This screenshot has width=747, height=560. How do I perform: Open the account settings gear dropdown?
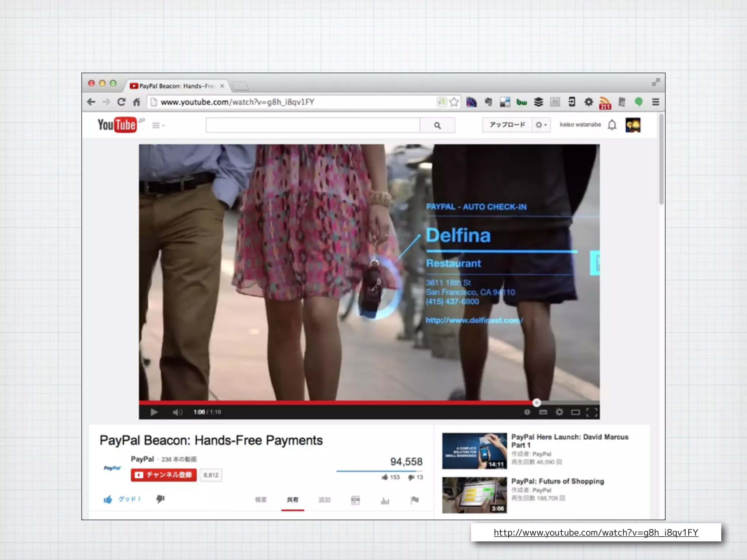[541, 125]
